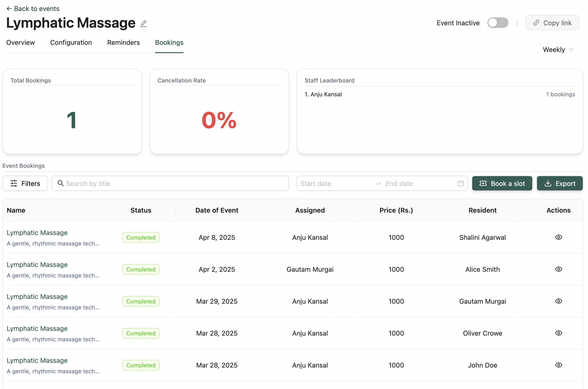Open the Filters panel
The image size is (588, 389).
(25, 184)
